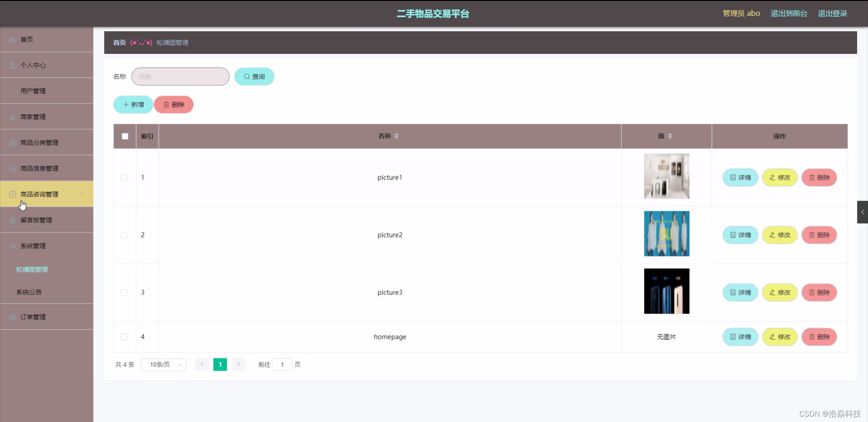Screen dimensions: 868x422
Task: Click the magnifier icon inside 查询 button
Action: tap(246, 76)
